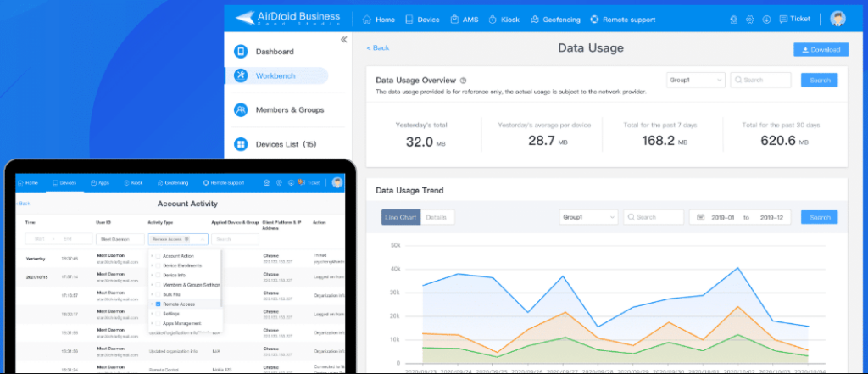Open the Group1 dropdown in Data Usage Trend
This screenshot has height=374, width=868.
coord(588,217)
